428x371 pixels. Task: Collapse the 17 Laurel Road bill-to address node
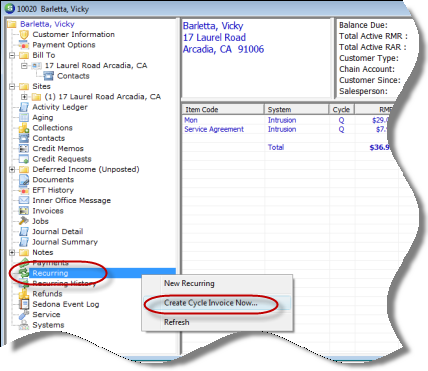[24, 66]
